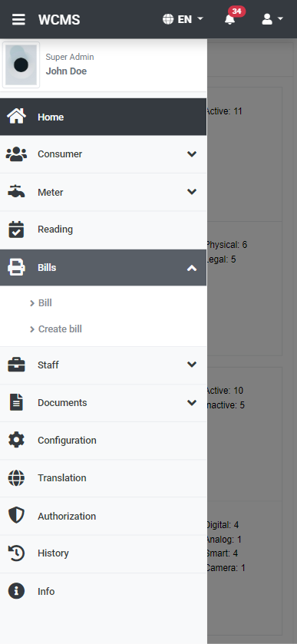
Task: Go to the Home menu item
Action: pyautogui.click(x=103, y=117)
